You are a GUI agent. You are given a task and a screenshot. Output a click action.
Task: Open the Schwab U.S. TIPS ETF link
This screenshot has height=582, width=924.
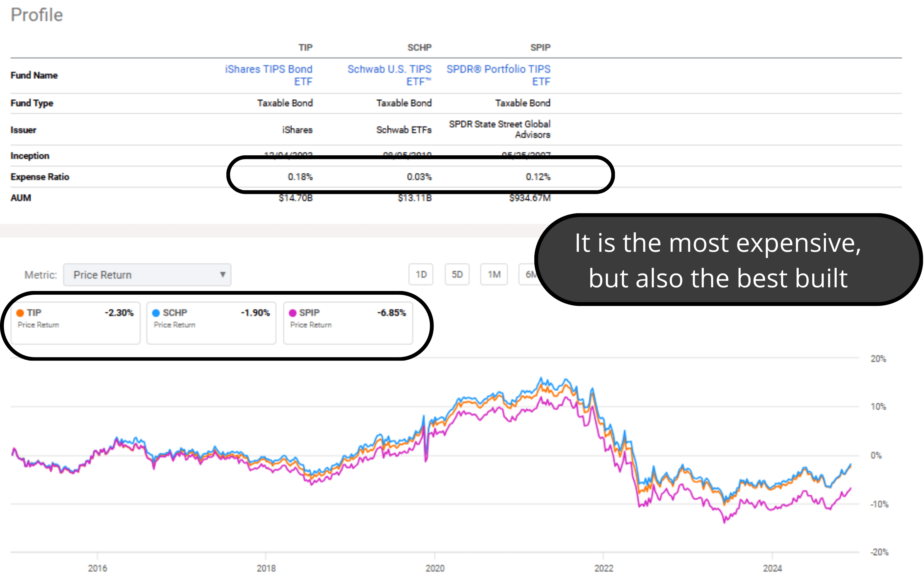click(389, 75)
